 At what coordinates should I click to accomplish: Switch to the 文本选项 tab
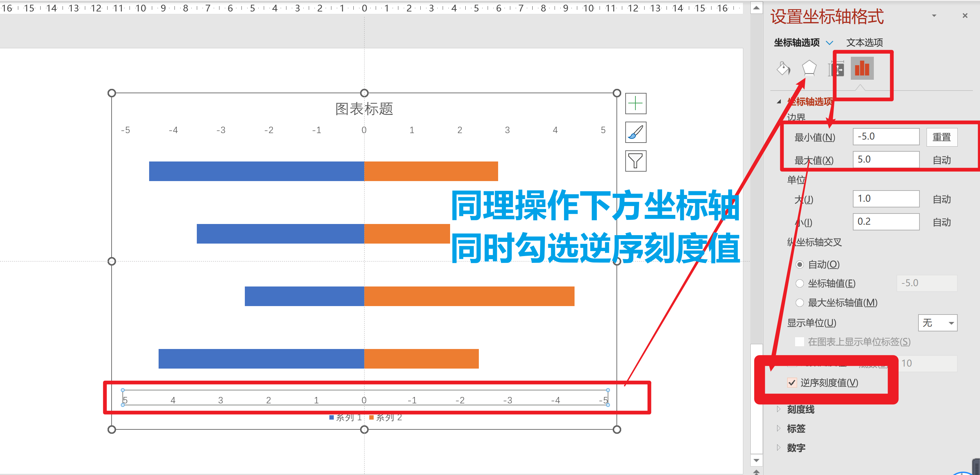pos(864,43)
